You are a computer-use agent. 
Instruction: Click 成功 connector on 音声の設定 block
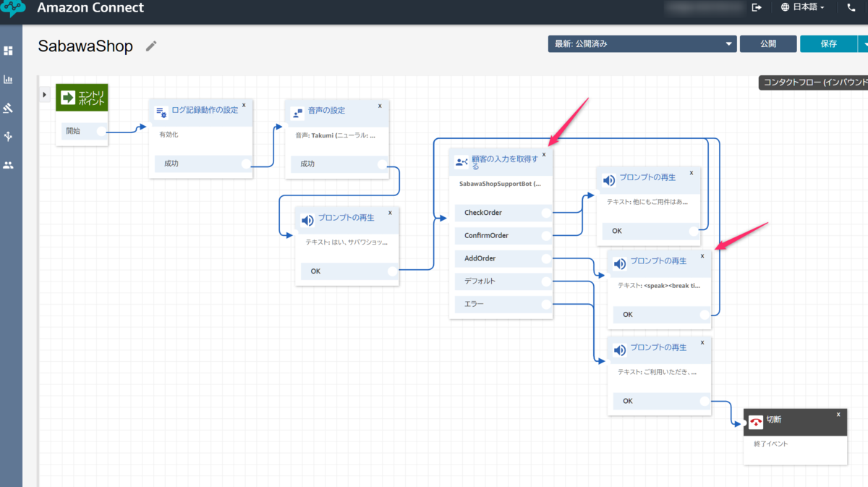click(x=382, y=164)
